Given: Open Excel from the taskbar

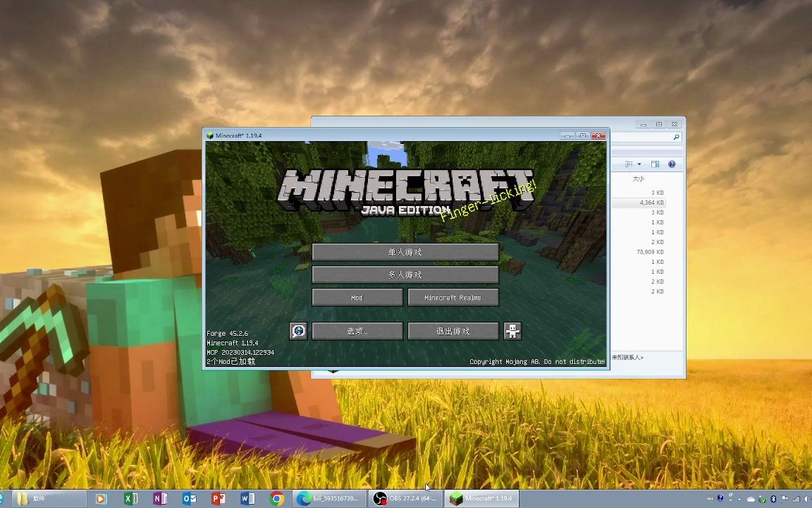Looking at the screenshot, I should tap(130, 499).
